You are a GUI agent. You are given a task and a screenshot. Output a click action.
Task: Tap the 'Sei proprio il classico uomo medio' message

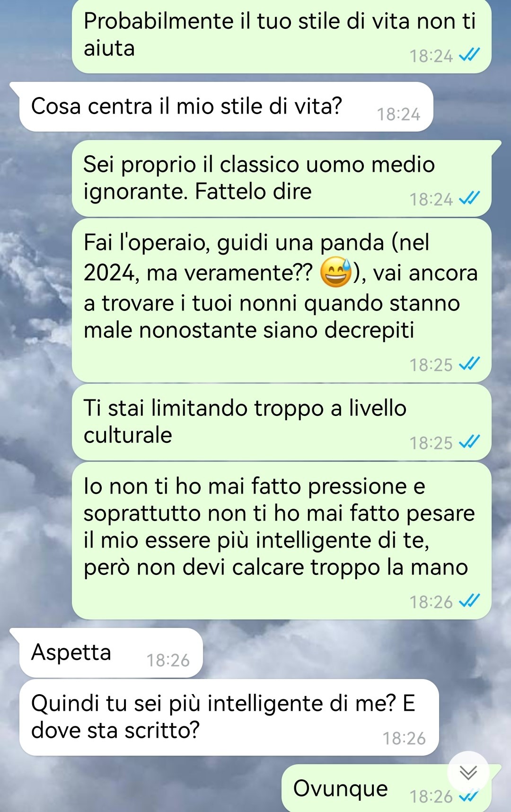click(282, 178)
